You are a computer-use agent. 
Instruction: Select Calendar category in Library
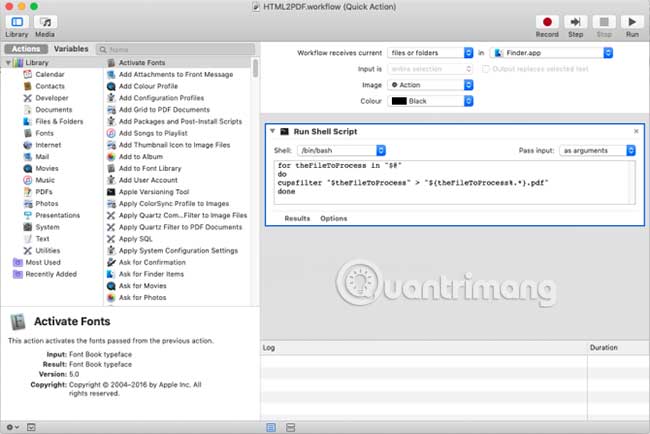coord(50,74)
